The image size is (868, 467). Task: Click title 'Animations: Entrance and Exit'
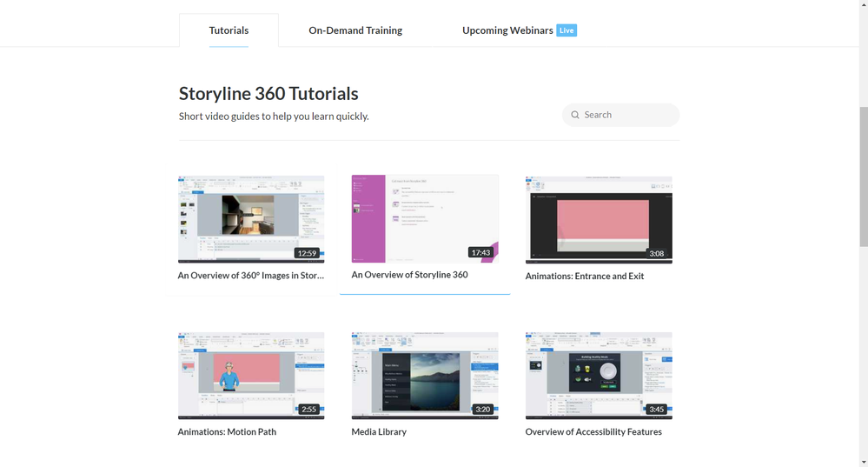click(585, 276)
